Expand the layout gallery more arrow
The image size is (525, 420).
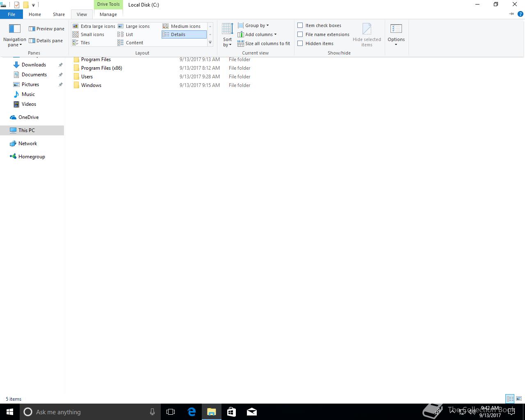(x=210, y=43)
